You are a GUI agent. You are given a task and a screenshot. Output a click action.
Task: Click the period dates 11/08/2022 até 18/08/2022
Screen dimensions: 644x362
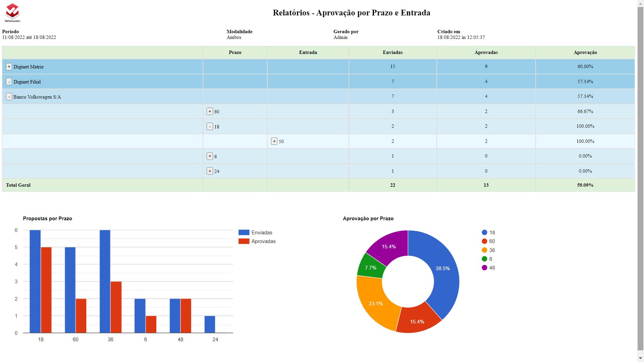pyautogui.click(x=29, y=37)
